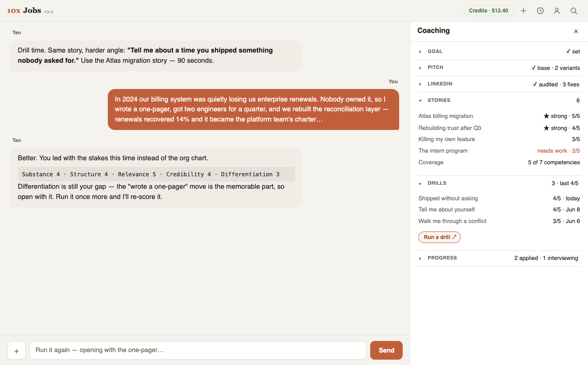
Task: Send the message with Send button
Action: coord(386,350)
